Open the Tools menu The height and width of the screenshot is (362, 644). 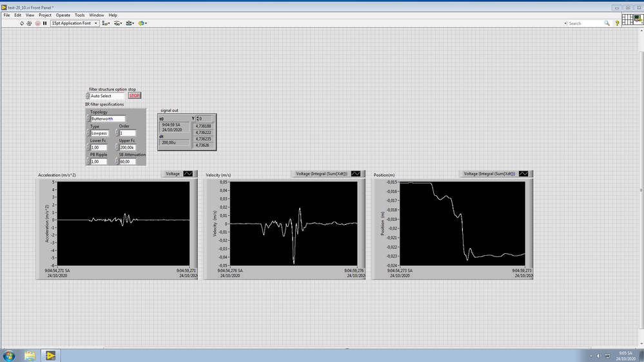point(80,15)
